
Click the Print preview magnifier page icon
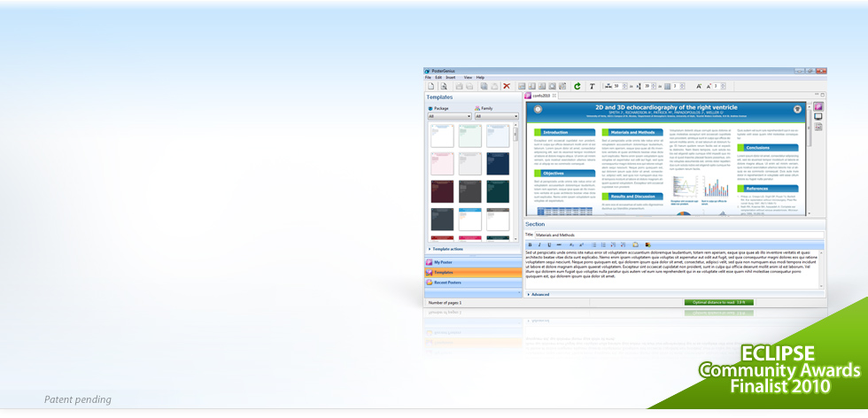[x=444, y=86]
